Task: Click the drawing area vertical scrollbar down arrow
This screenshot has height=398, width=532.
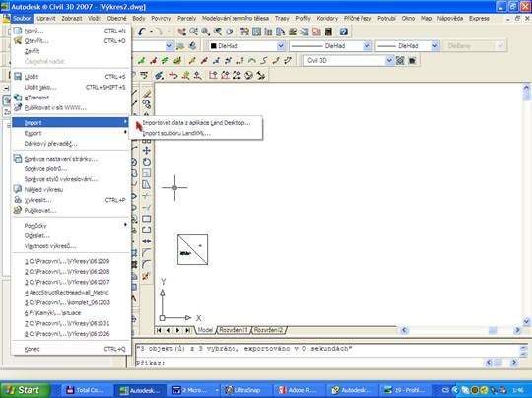Action: coord(526,321)
